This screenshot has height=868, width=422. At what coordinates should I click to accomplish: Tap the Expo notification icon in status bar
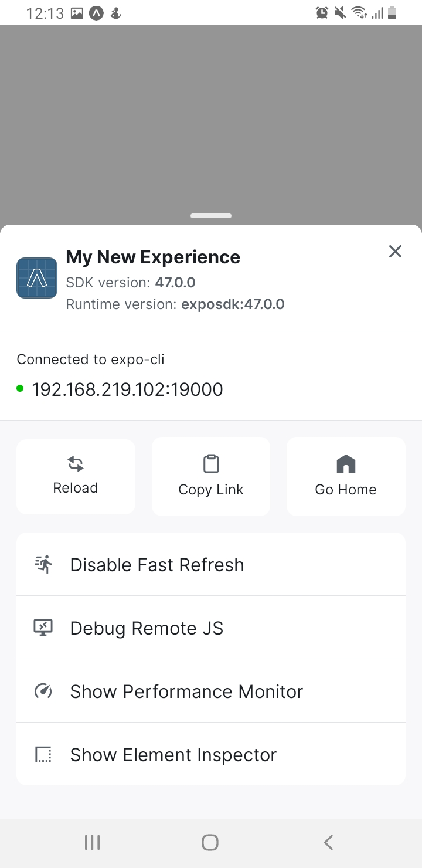click(x=96, y=13)
